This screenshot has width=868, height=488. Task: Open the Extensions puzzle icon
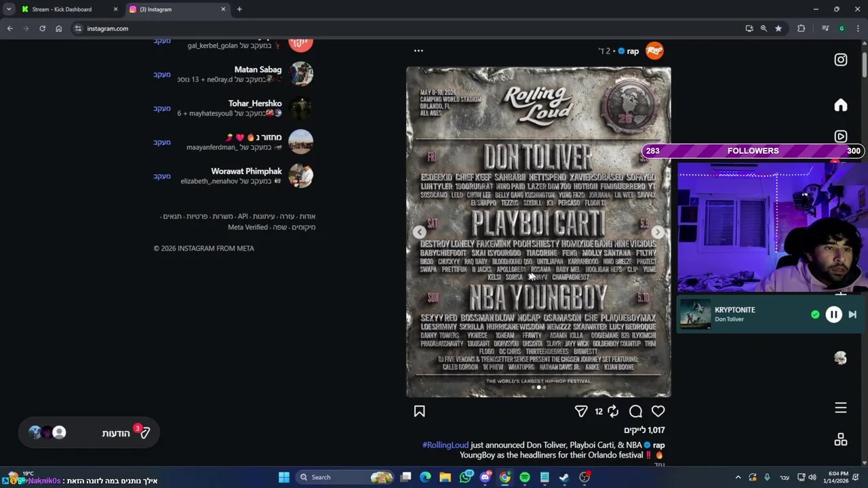[x=801, y=28]
